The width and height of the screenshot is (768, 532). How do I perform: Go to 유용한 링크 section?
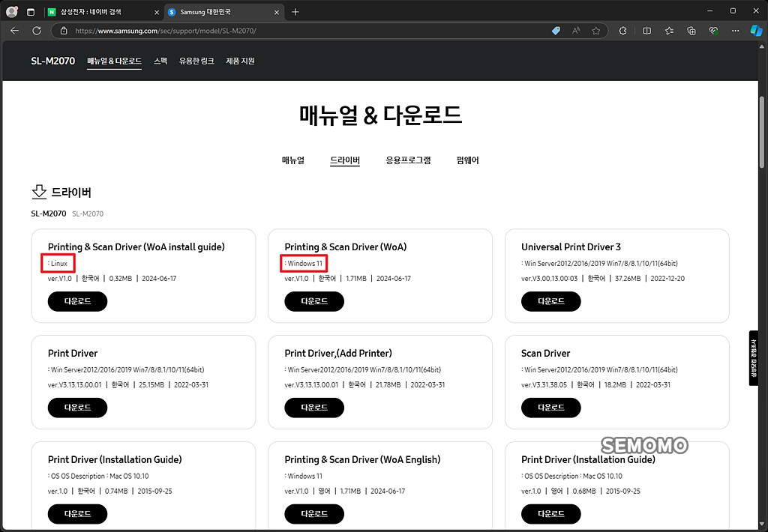tap(196, 61)
